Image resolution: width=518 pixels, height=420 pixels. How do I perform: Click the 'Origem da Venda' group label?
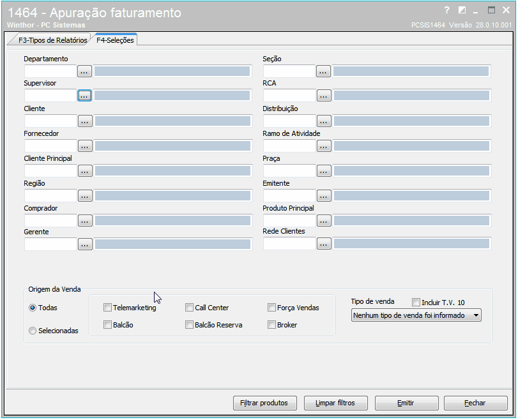coord(54,290)
